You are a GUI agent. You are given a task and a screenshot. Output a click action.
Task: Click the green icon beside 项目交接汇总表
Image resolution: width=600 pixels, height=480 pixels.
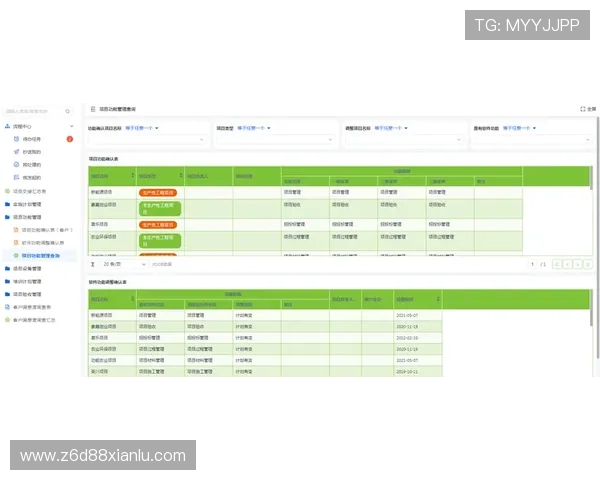pyautogui.click(x=7, y=191)
